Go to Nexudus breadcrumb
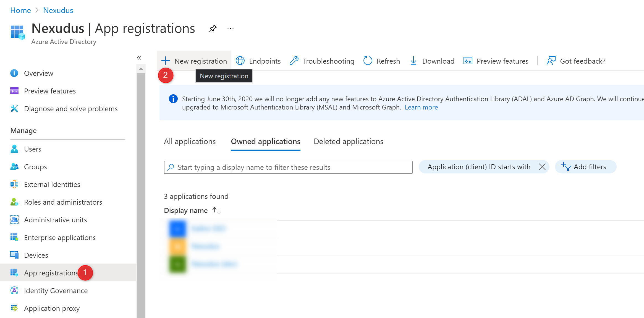This screenshot has width=644, height=318. tap(58, 10)
